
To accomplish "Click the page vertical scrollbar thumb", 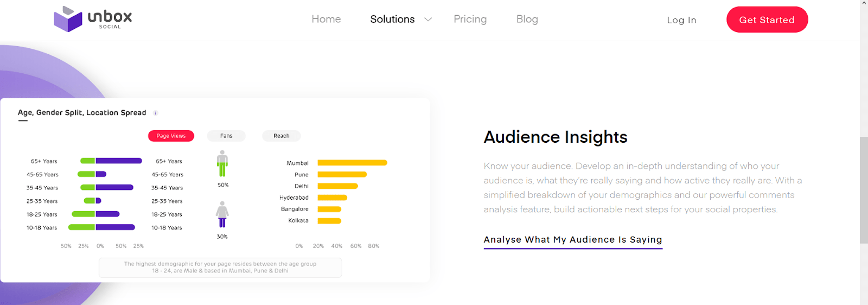I will (864, 190).
